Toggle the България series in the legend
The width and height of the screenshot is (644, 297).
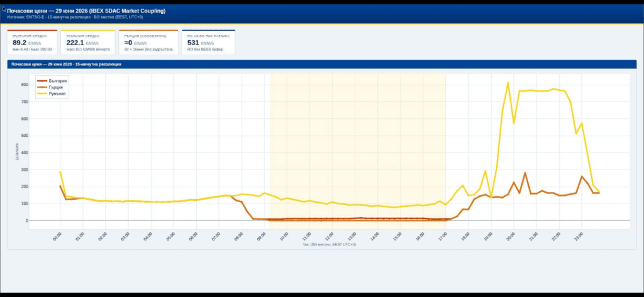tap(52, 81)
